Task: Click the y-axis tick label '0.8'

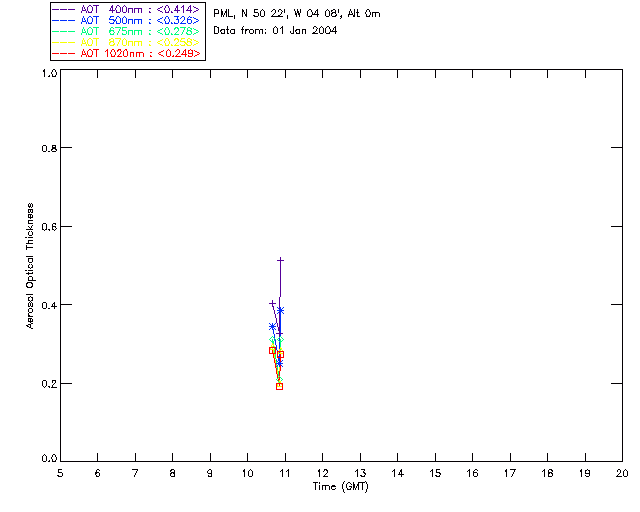Action: pos(49,148)
